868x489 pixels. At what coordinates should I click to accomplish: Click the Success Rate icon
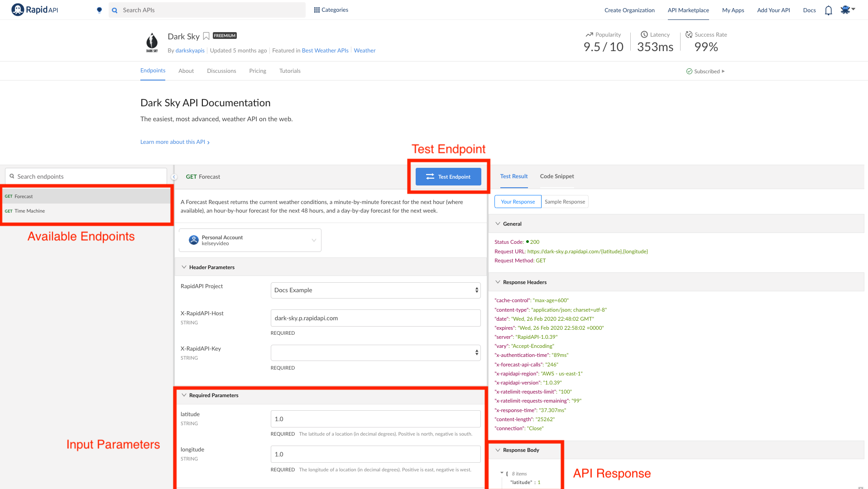tap(689, 34)
